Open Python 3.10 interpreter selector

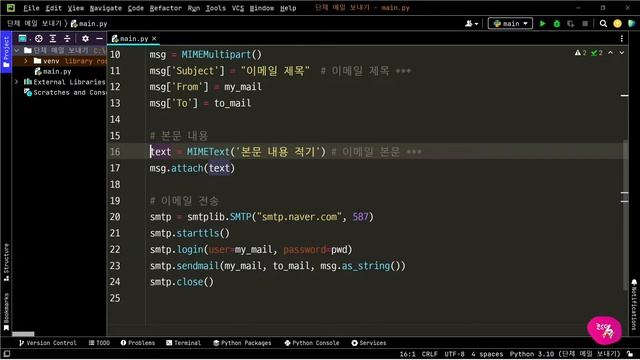pyautogui.click(x=564, y=354)
